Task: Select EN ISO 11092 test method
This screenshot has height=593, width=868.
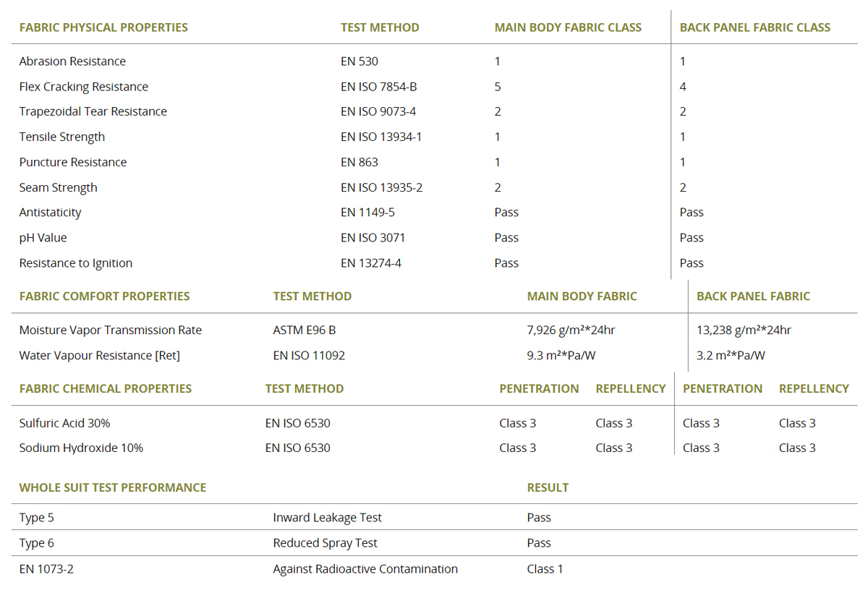Action: [309, 356]
